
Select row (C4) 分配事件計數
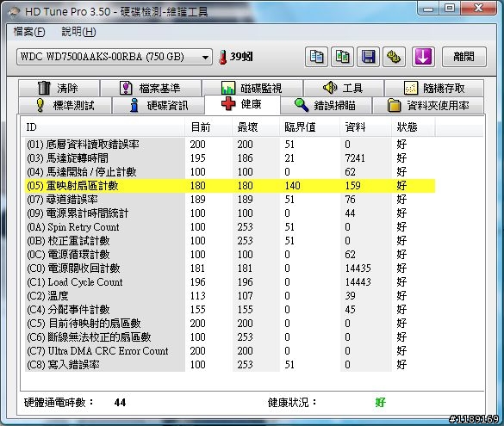click(230, 310)
